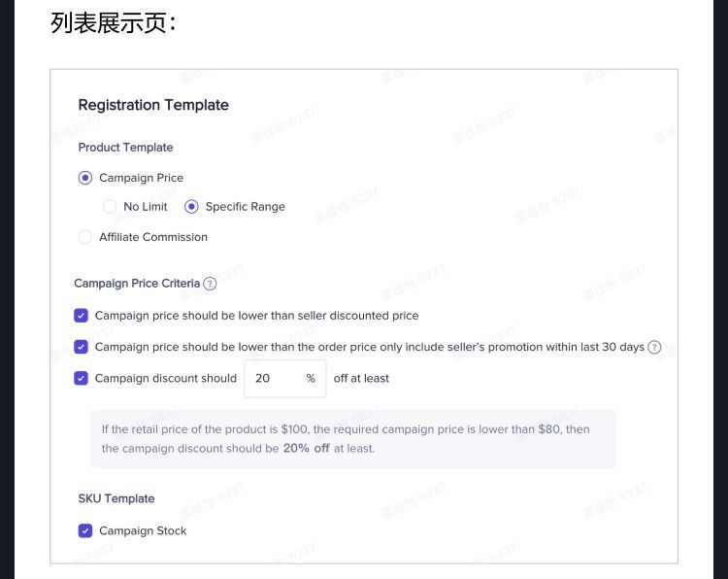Toggle the last 30 days order price checkbox
This screenshot has width=728, height=579.
pyautogui.click(x=81, y=347)
